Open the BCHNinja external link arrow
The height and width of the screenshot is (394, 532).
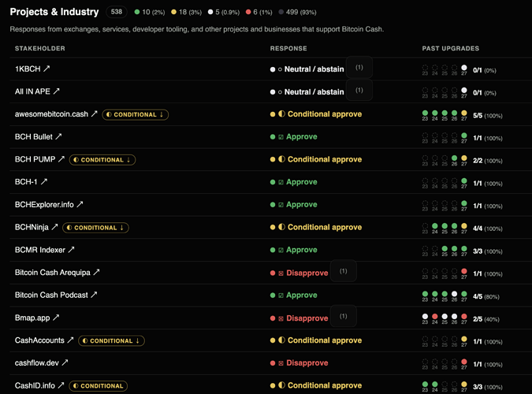(x=54, y=227)
